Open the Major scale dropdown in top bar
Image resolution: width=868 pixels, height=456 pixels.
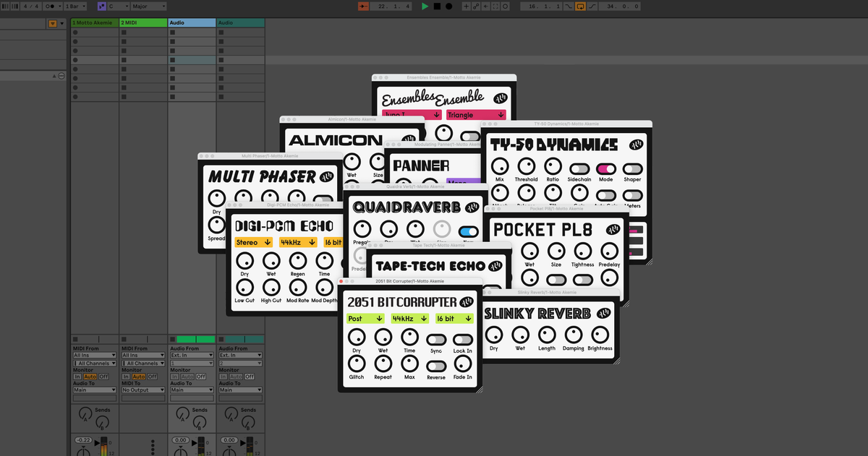pos(148,6)
